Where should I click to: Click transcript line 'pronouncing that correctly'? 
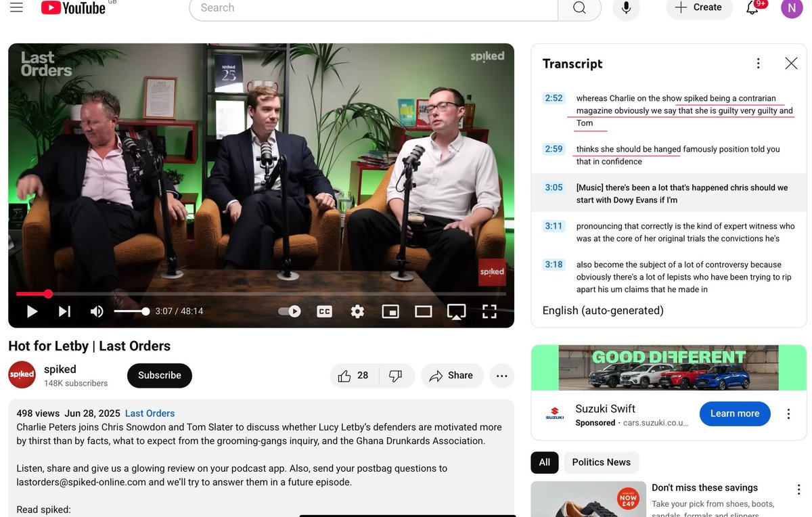coord(685,232)
